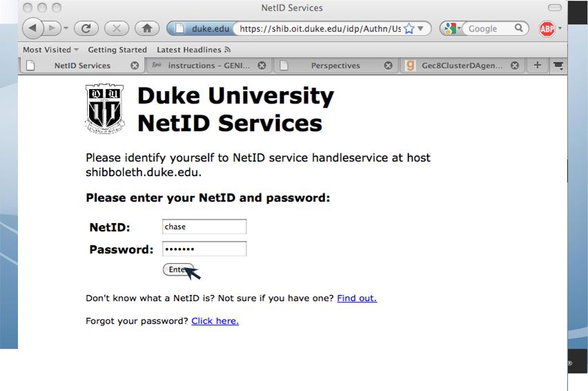
Task: Click inside the NetID text field
Action: [x=204, y=227]
